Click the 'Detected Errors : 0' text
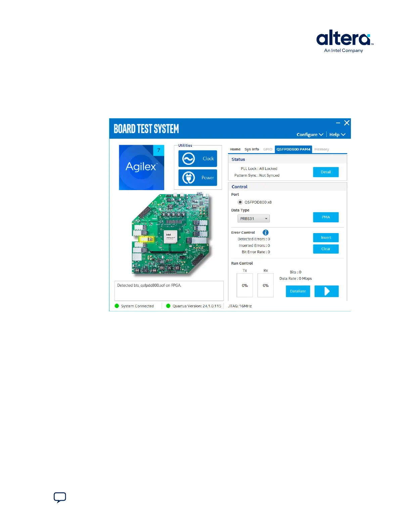 pos(254,239)
